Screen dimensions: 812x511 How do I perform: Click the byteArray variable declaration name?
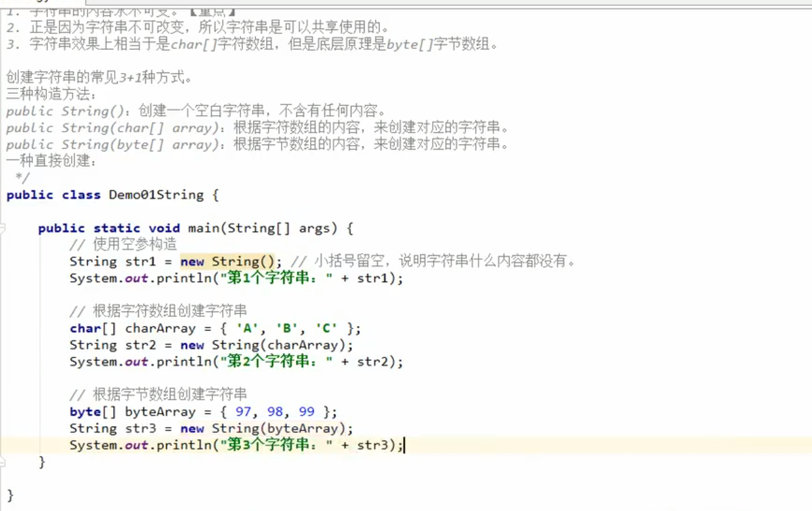160,412
